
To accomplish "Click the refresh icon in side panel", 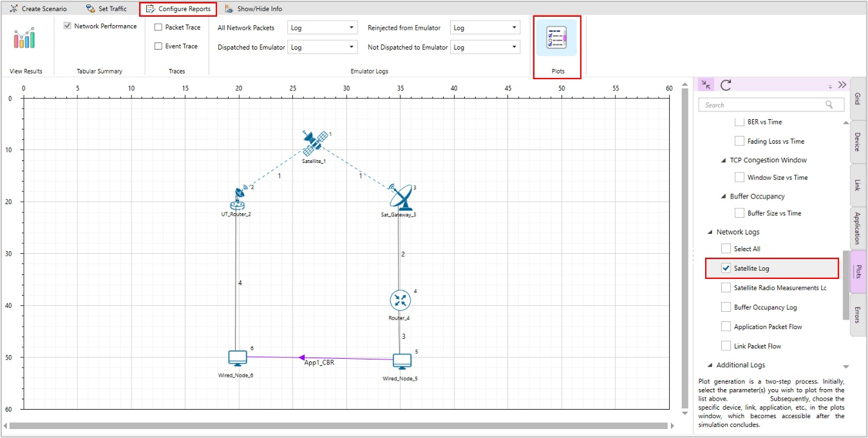I will pyautogui.click(x=726, y=85).
